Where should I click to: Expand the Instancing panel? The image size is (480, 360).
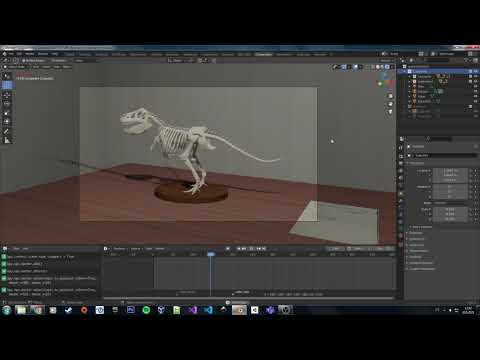pyautogui.click(x=417, y=245)
